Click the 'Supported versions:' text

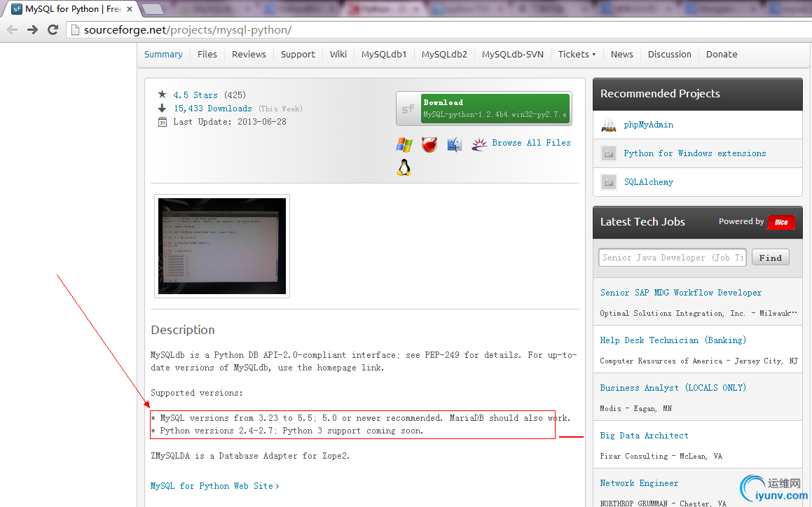(197, 393)
